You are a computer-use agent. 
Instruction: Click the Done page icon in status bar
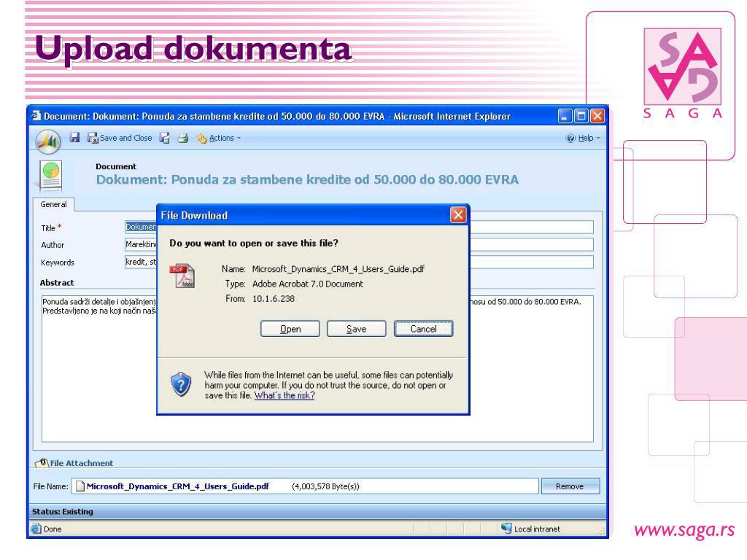[x=36, y=529]
